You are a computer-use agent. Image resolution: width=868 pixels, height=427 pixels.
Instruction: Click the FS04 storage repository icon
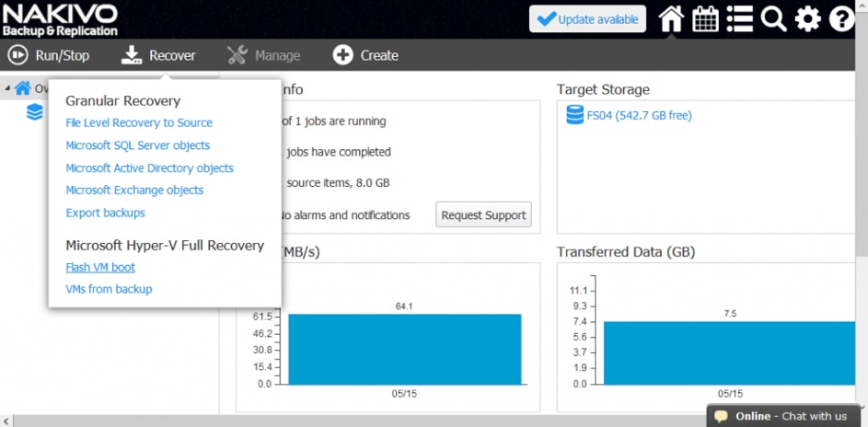575,115
